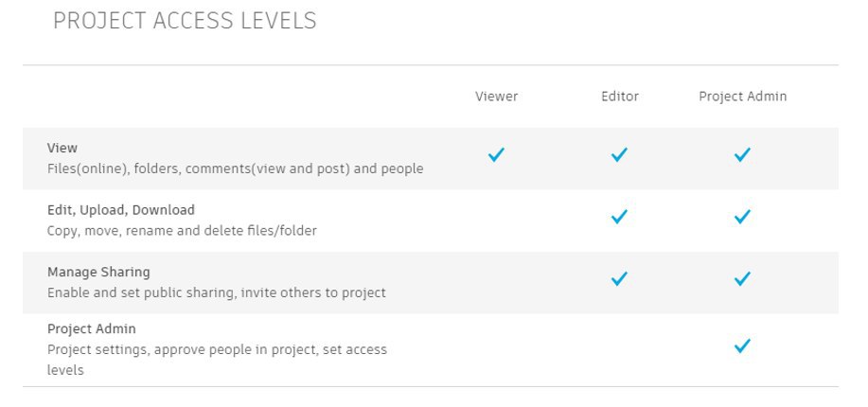868x407 pixels.
Task: Select the Project Admin column header
Action: pyautogui.click(x=742, y=97)
